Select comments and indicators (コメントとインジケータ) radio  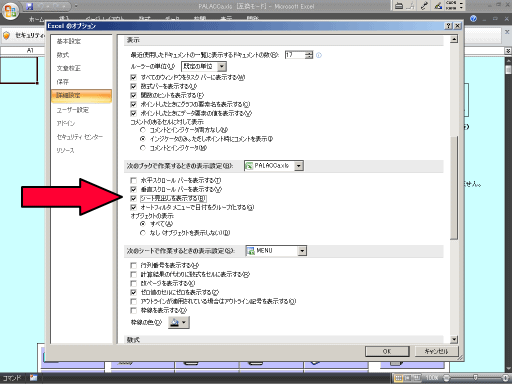click(143, 148)
